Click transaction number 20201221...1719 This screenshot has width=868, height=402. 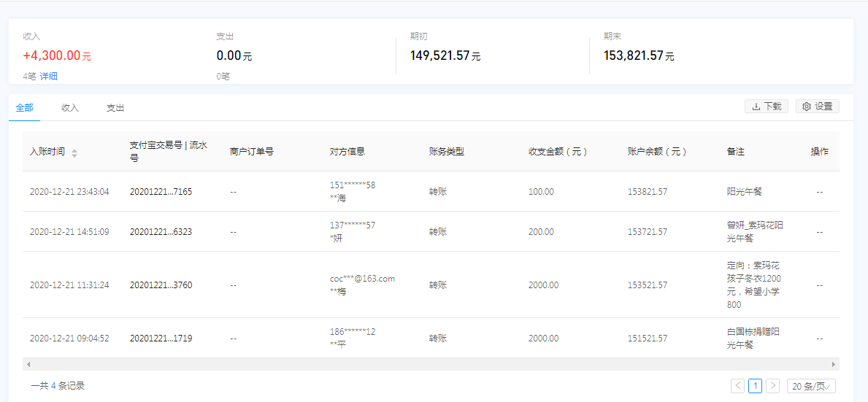click(x=161, y=339)
